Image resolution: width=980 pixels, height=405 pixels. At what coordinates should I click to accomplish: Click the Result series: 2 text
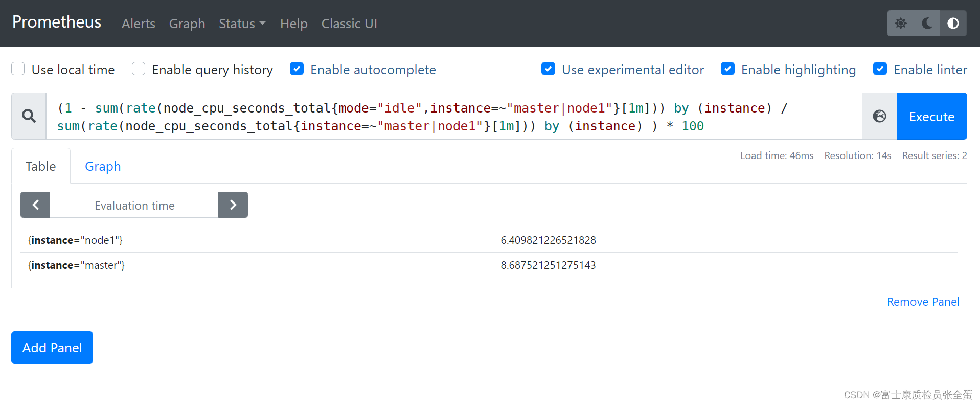point(935,155)
